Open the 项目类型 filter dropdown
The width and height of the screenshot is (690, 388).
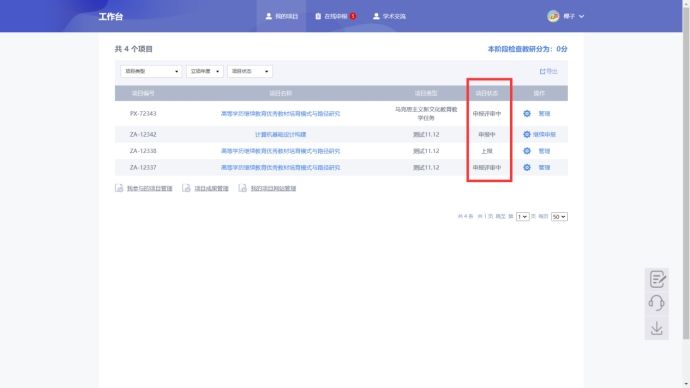pos(151,71)
